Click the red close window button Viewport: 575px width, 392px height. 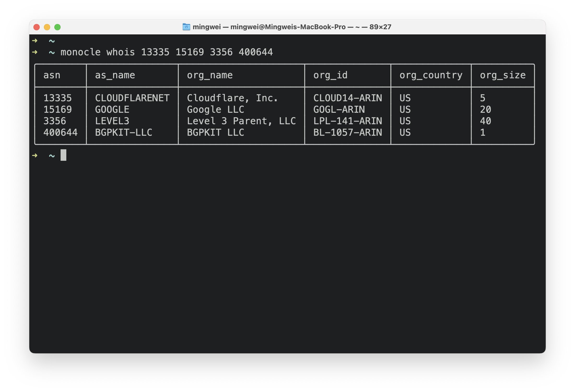[x=37, y=27]
